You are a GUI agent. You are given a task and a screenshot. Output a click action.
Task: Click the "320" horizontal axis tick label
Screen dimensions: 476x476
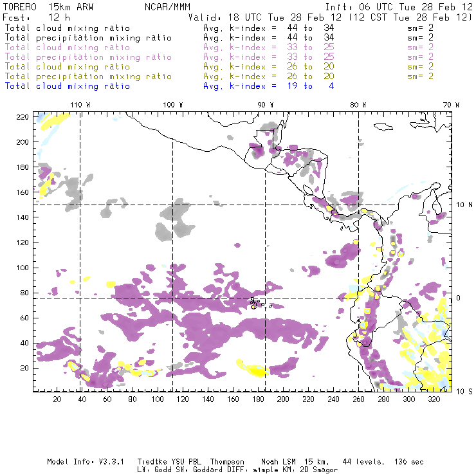[434, 399]
